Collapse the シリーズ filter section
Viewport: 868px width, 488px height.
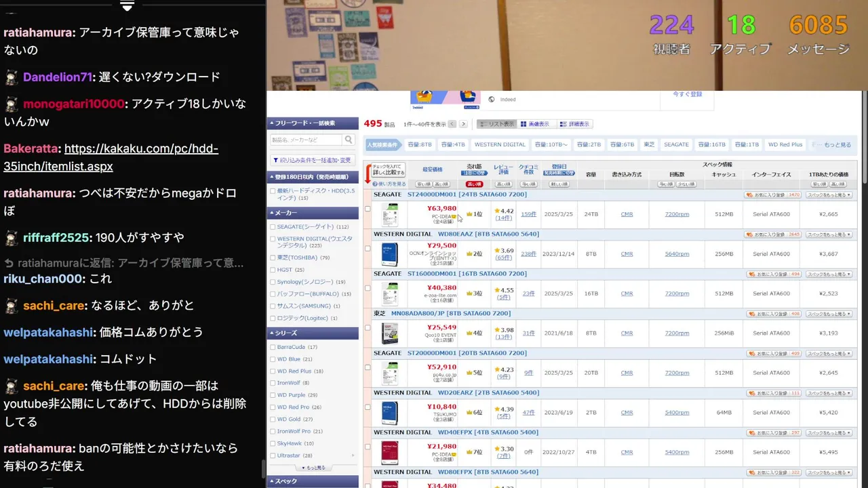tap(313, 333)
